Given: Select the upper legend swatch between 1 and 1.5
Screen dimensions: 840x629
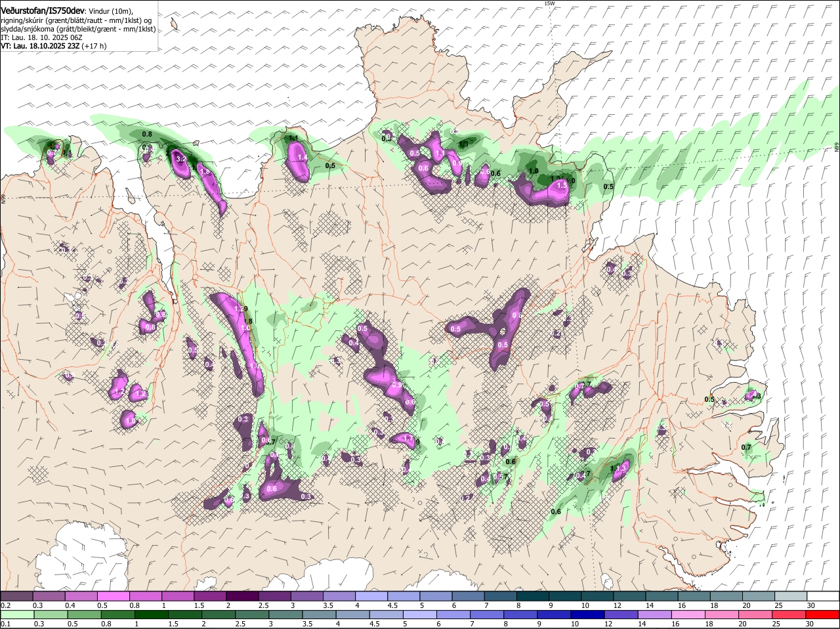Looking at the screenshot, I should point(178,596).
